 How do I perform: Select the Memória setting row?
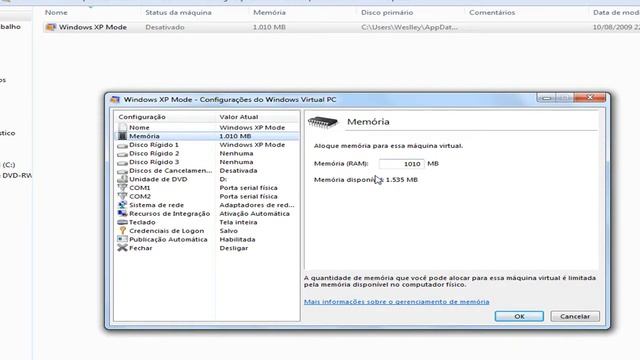pos(207,136)
